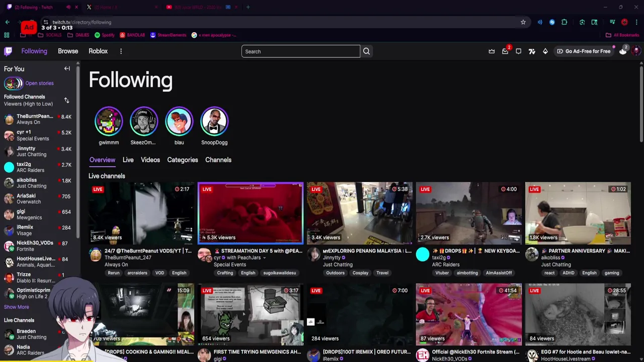Viewport: 644px width, 362px height.
Task: Click Open stories link
Action: (39, 83)
